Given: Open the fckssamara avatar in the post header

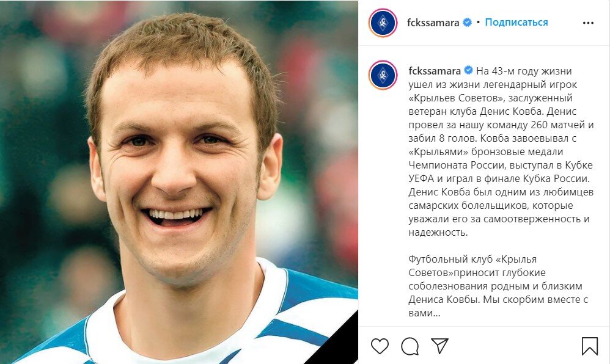Looking at the screenshot, I should tap(383, 23).
